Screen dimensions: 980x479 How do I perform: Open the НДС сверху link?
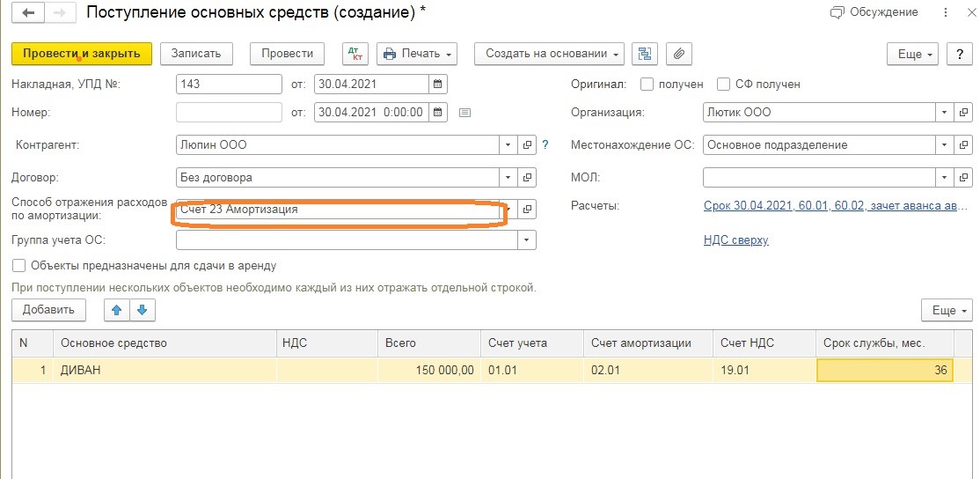[735, 240]
